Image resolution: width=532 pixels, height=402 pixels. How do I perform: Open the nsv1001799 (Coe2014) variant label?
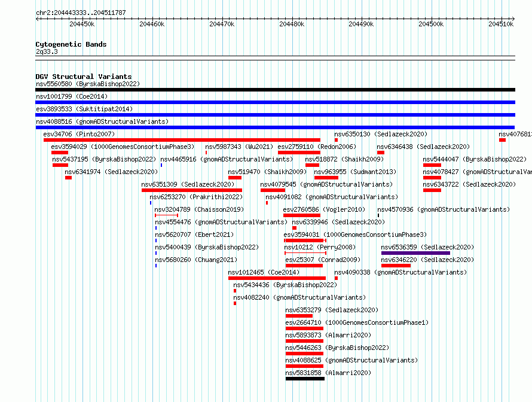72,96
